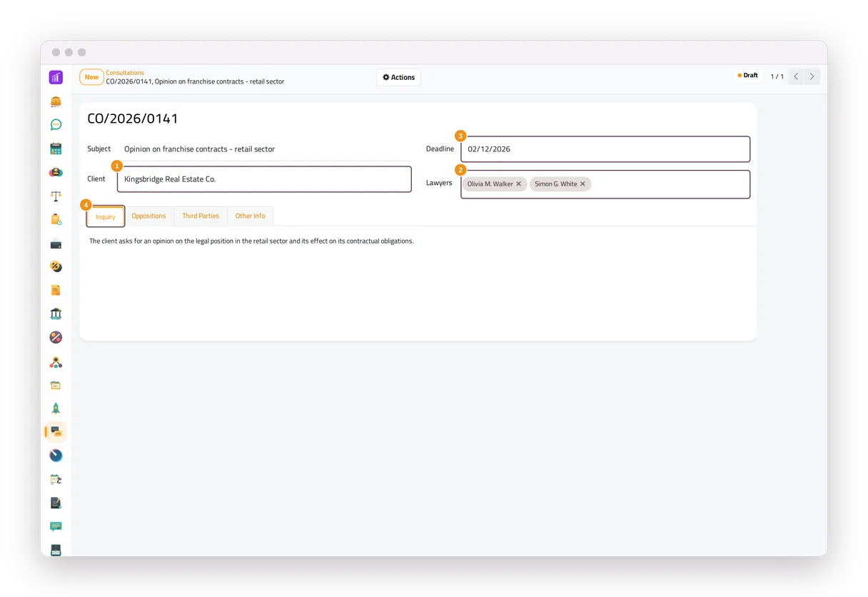Image resolution: width=868 pixels, height=597 pixels.
Task: Open the rocket icon in sidebar
Action: (x=56, y=408)
